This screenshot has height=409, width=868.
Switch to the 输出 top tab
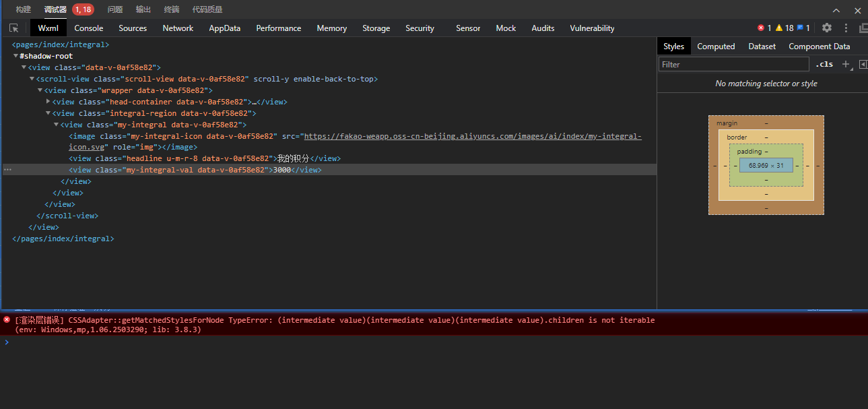(x=143, y=9)
